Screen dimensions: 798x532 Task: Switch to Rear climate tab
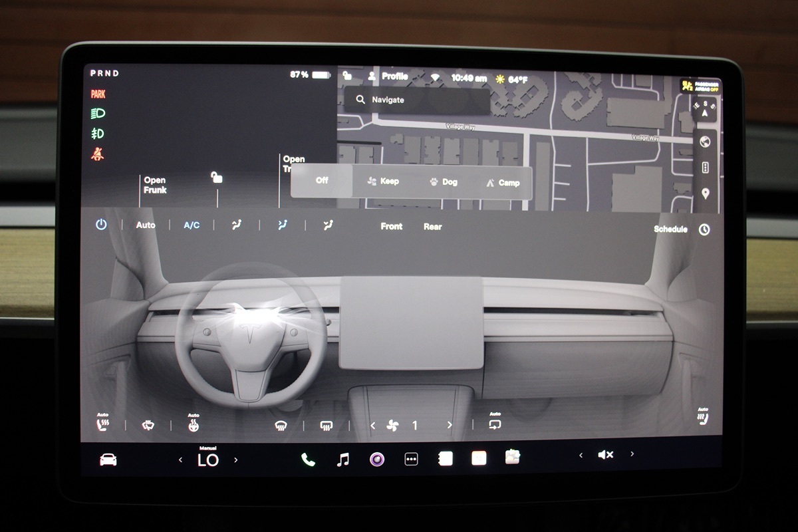[x=432, y=227]
